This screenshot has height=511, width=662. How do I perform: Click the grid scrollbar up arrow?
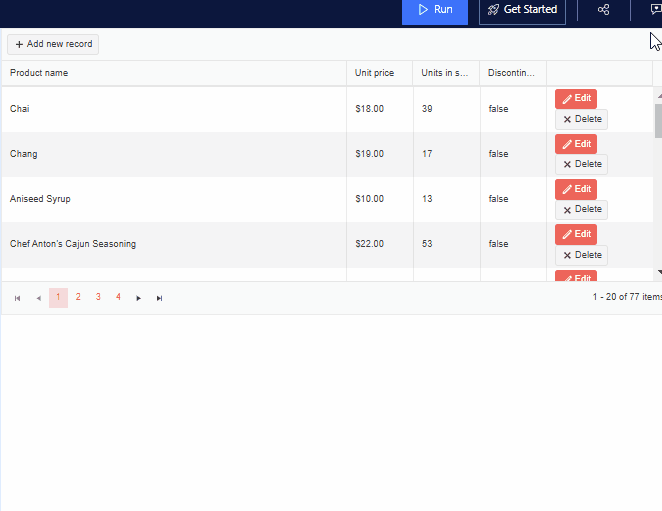click(659, 96)
